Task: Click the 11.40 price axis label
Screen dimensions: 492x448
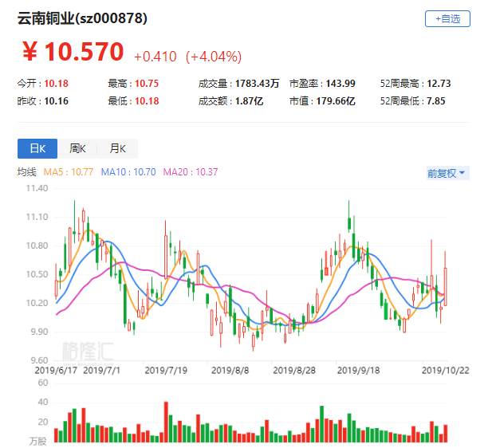Action: [x=37, y=188]
